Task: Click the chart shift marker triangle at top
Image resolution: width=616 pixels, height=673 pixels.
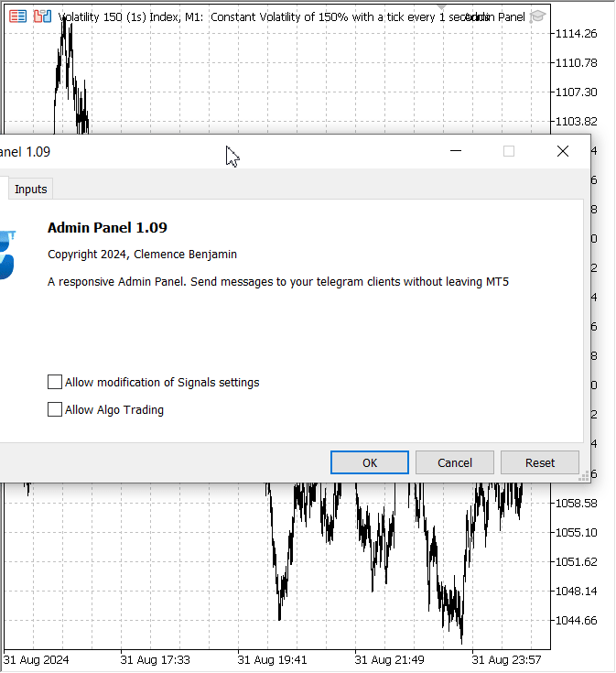Action: point(441,7)
